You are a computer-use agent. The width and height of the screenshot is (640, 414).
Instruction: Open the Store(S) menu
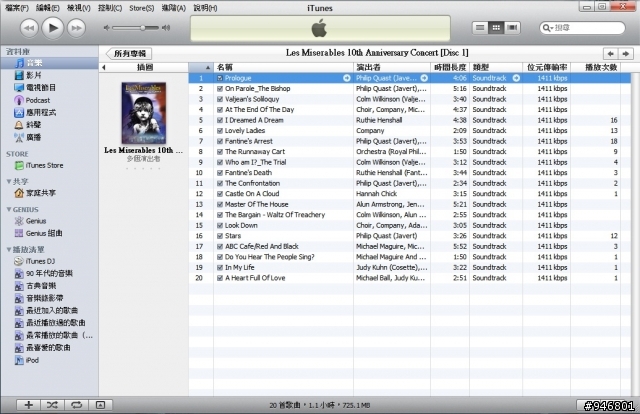(142, 8)
